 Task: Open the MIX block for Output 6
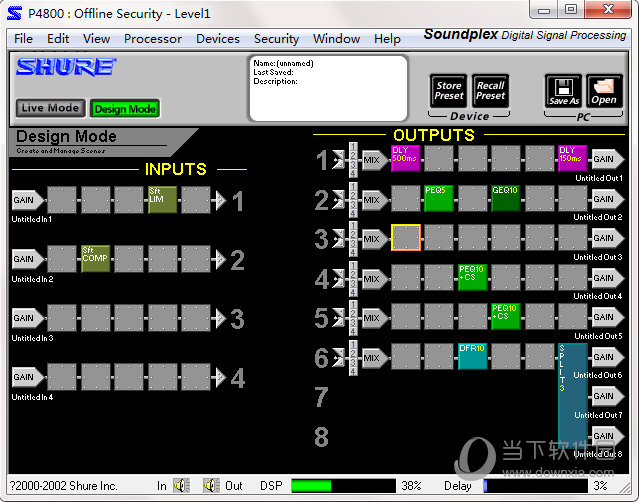375,358
